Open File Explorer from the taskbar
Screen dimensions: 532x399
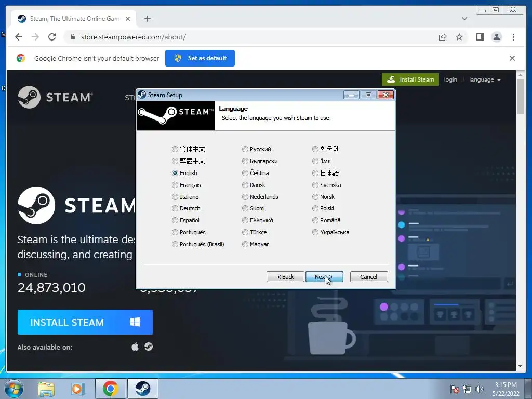click(46, 389)
